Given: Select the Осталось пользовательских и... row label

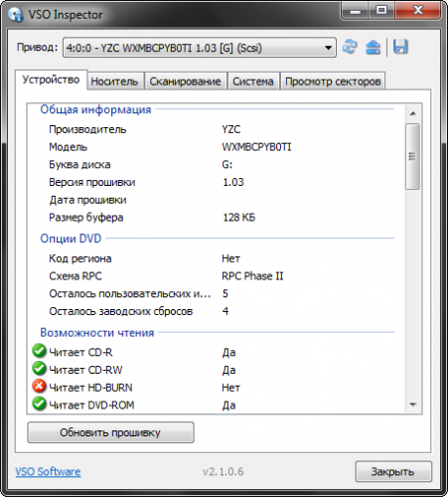Looking at the screenshot, I should (x=130, y=294).
